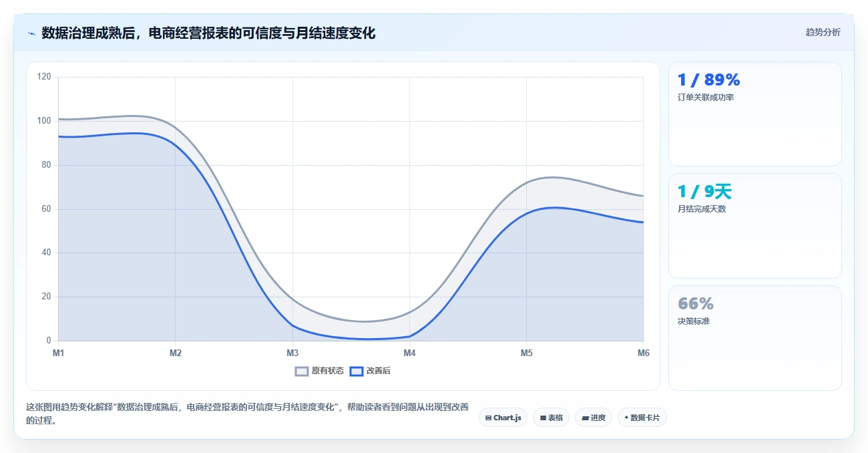Click the 100 y-axis label
Image resolution: width=868 pixels, height=453 pixels.
44,121
